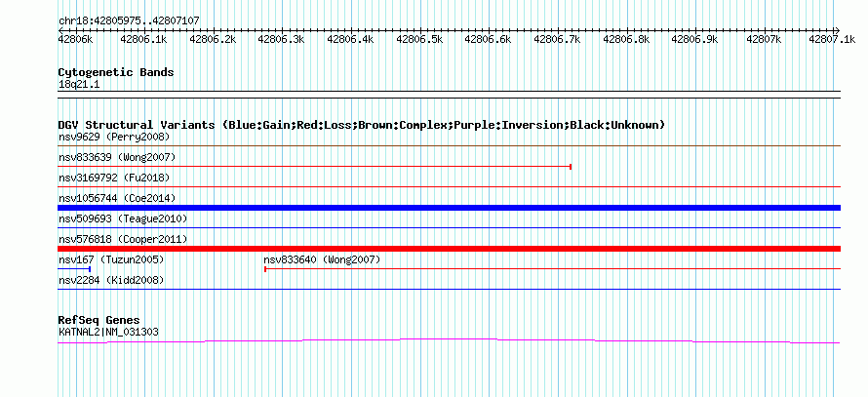Screen dimensions: 868x397
Task: Click the magenta KATNAL2 gene intron line
Action: coord(450,340)
